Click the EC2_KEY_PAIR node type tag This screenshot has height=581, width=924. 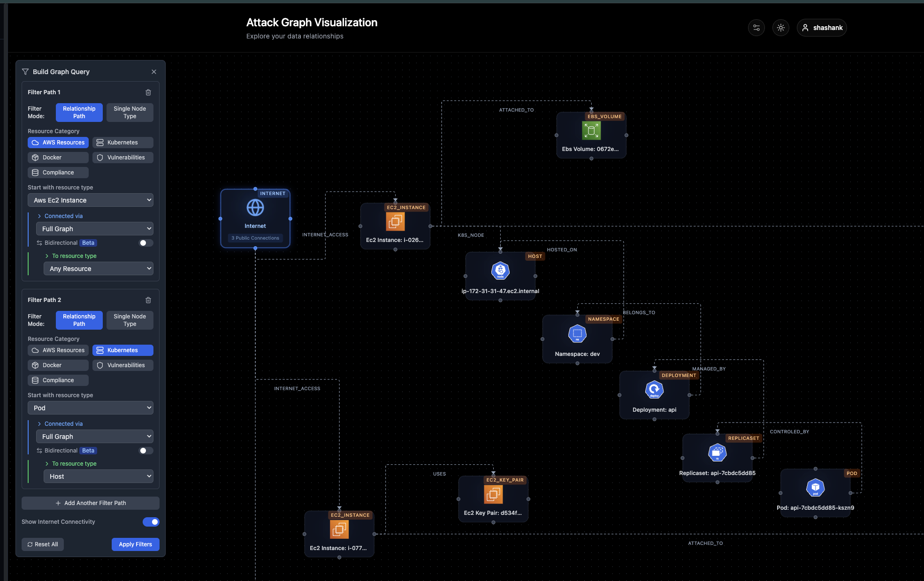pyautogui.click(x=505, y=480)
